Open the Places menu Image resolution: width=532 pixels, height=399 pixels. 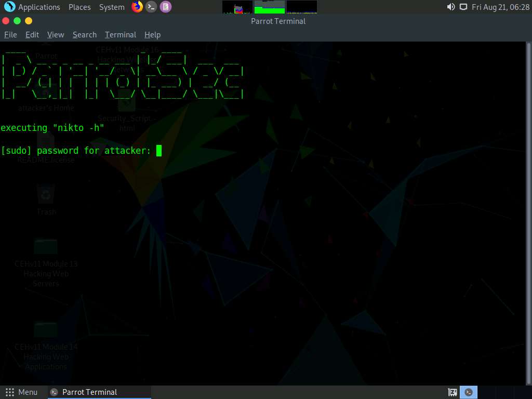pyautogui.click(x=79, y=7)
